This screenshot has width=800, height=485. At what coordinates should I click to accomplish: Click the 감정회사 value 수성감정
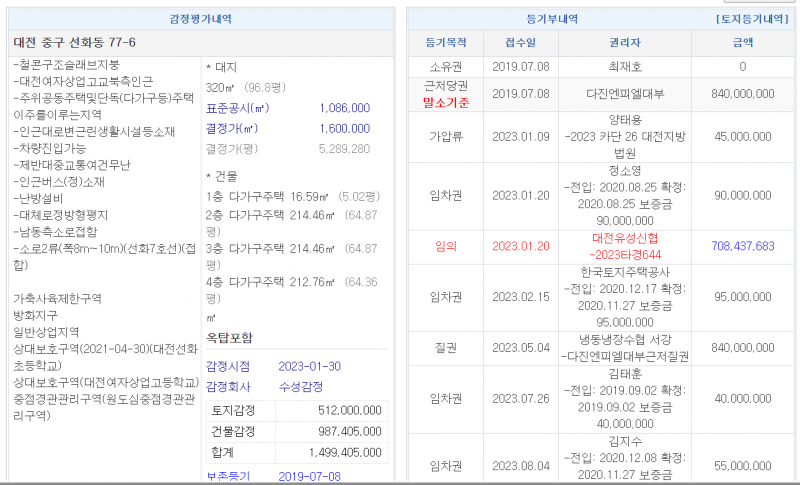click(x=301, y=387)
